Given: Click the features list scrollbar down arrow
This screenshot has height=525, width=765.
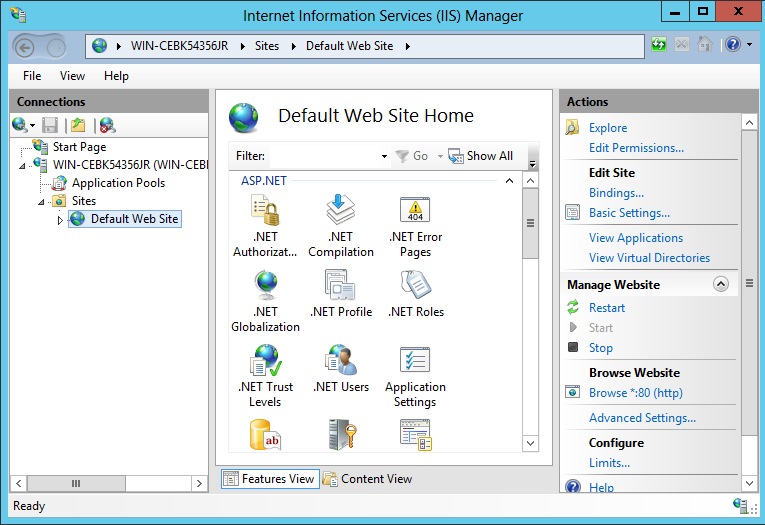Looking at the screenshot, I should click(530, 444).
